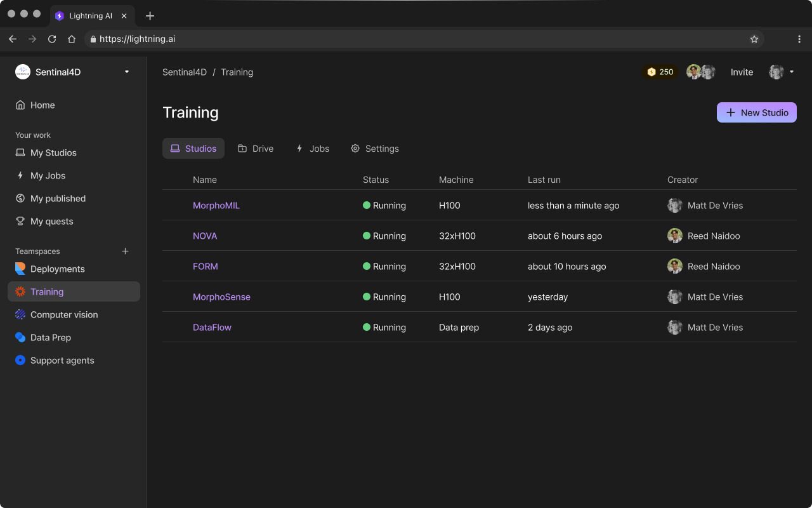Switch to the Drive tab
The width and height of the screenshot is (812, 508).
tap(256, 149)
